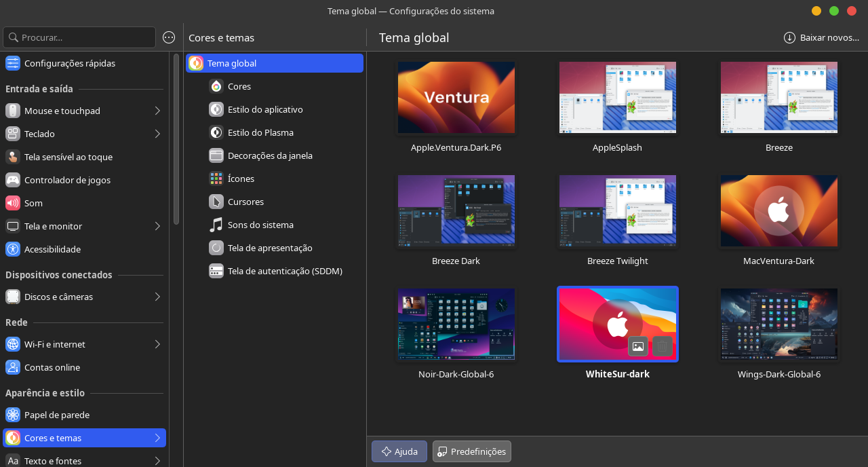Click the Contas online label
This screenshot has width=868, height=467.
(x=52, y=367)
